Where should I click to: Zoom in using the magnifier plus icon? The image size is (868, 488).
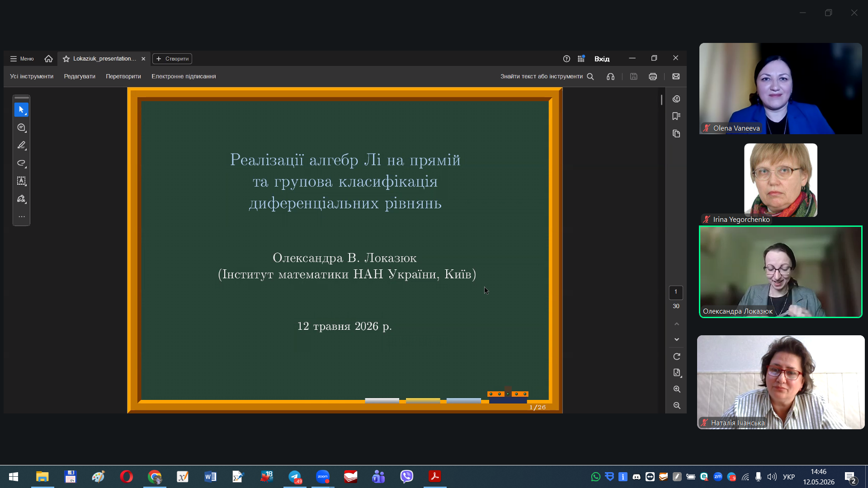676,389
